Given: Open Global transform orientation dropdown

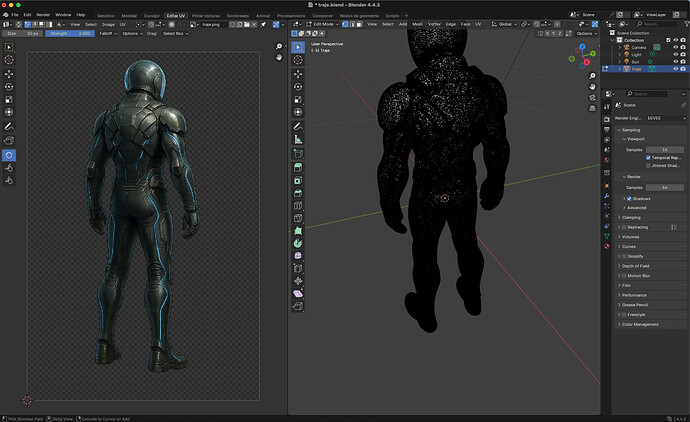Looking at the screenshot, I should click(x=503, y=24).
